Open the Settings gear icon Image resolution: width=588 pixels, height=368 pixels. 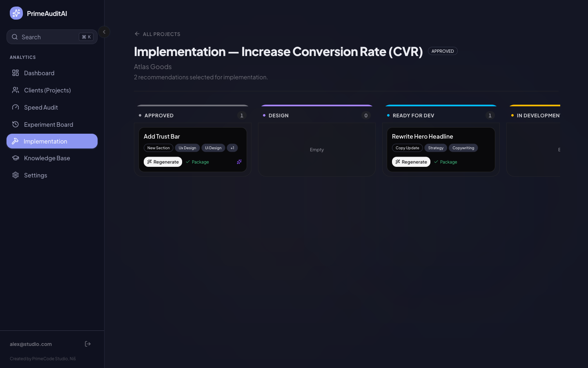coord(16,175)
